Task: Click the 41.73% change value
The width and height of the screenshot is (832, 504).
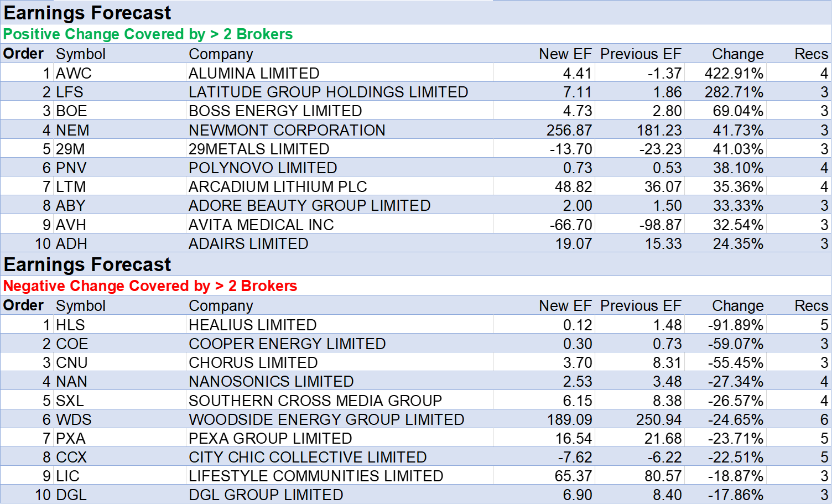Action: 738,130
